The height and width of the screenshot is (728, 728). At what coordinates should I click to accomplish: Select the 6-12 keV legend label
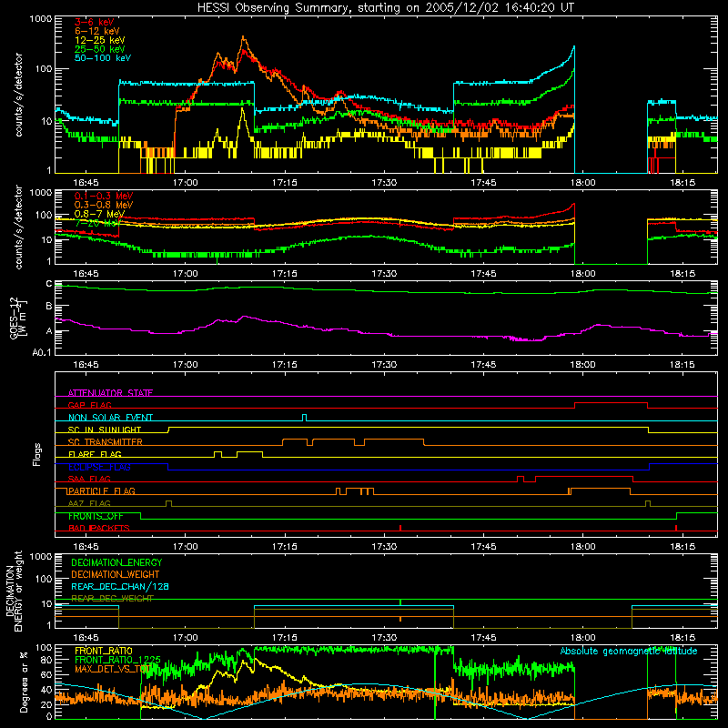click(x=97, y=31)
